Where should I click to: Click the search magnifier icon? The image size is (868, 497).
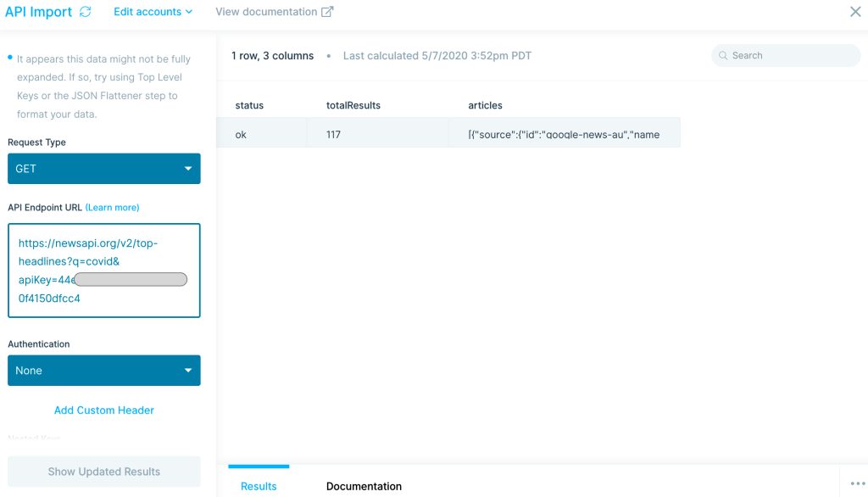tap(722, 55)
